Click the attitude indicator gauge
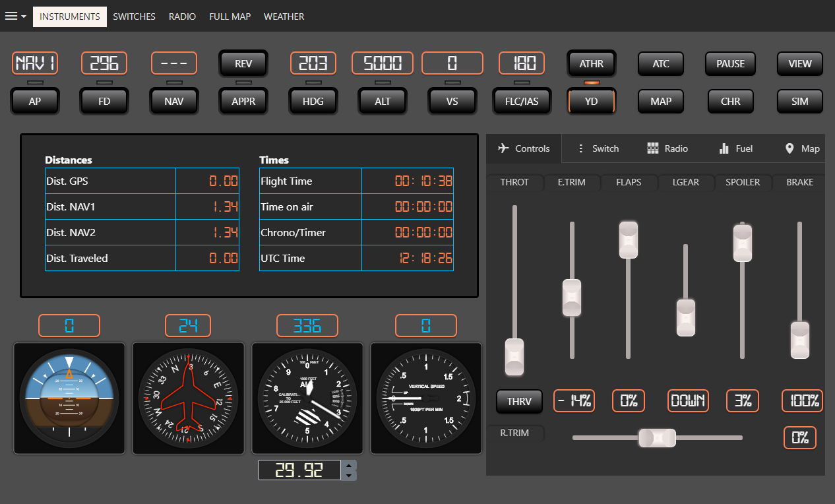Viewport: 835px width, 504px height. (69, 398)
